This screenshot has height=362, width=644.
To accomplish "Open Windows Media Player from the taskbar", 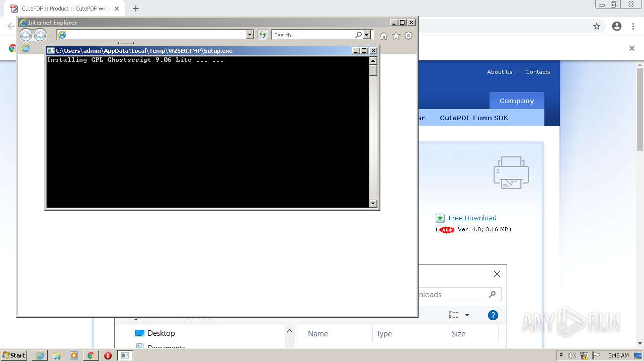I will click(74, 355).
